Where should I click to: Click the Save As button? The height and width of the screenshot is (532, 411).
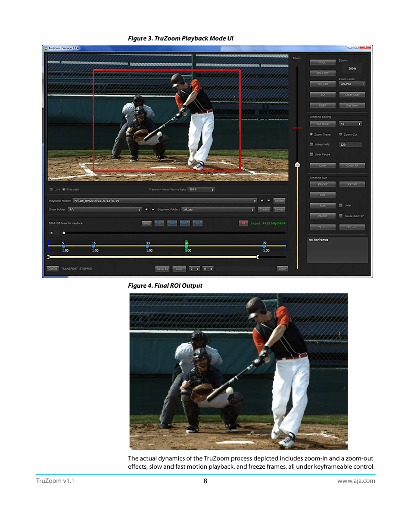(x=162, y=269)
